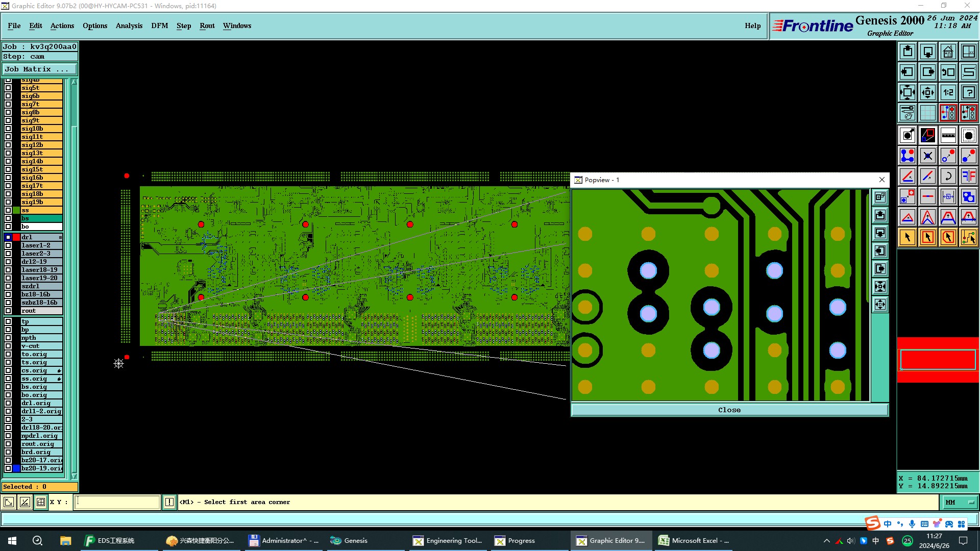Click the red overview navigator thumbnail
The height and width of the screenshot is (551, 980).
[x=938, y=360]
